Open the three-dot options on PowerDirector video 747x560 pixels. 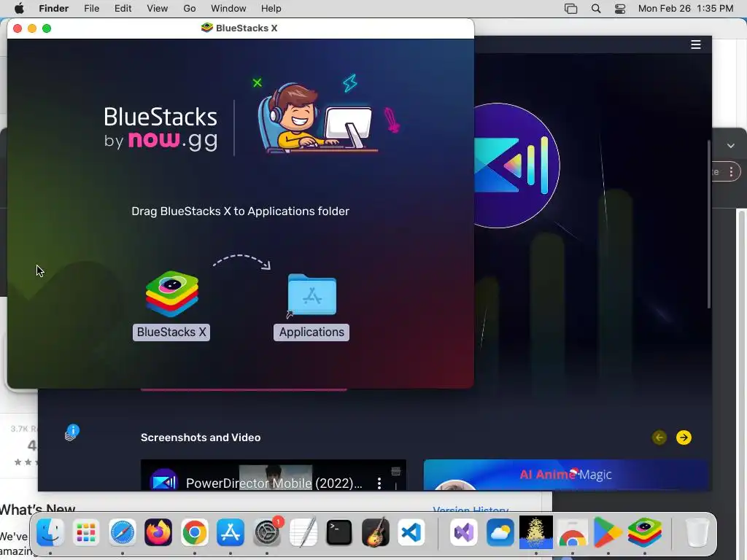(379, 483)
